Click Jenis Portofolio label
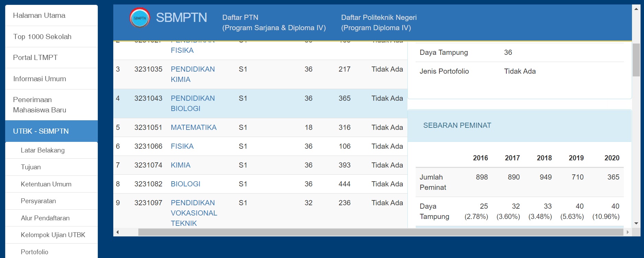The width and height of the screenshot is (644, 258). click(444, 71)
